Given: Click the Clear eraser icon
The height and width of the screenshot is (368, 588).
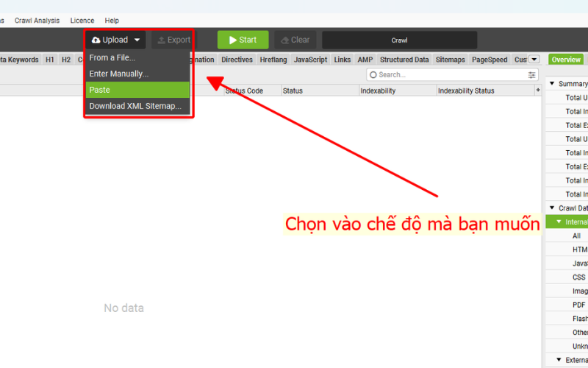Looking at the screenshot, I should (284, 40).
